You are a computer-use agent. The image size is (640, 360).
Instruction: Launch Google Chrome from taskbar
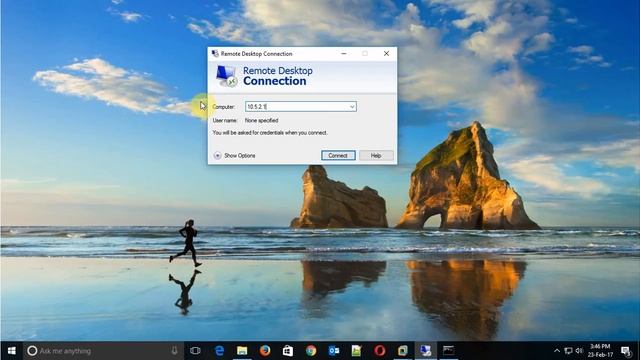point(311,351)
